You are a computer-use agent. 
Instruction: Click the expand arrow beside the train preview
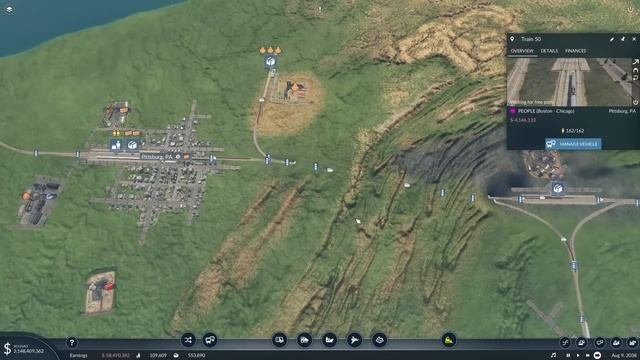636,62
